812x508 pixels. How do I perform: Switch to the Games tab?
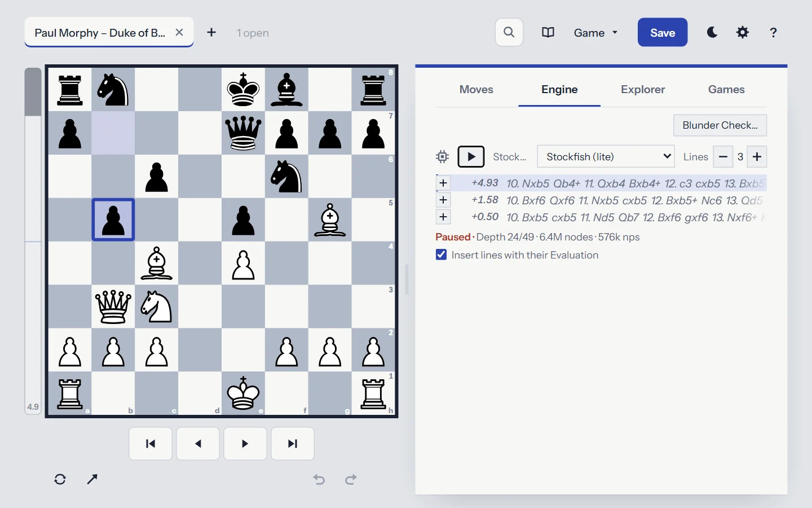point(726,89)
